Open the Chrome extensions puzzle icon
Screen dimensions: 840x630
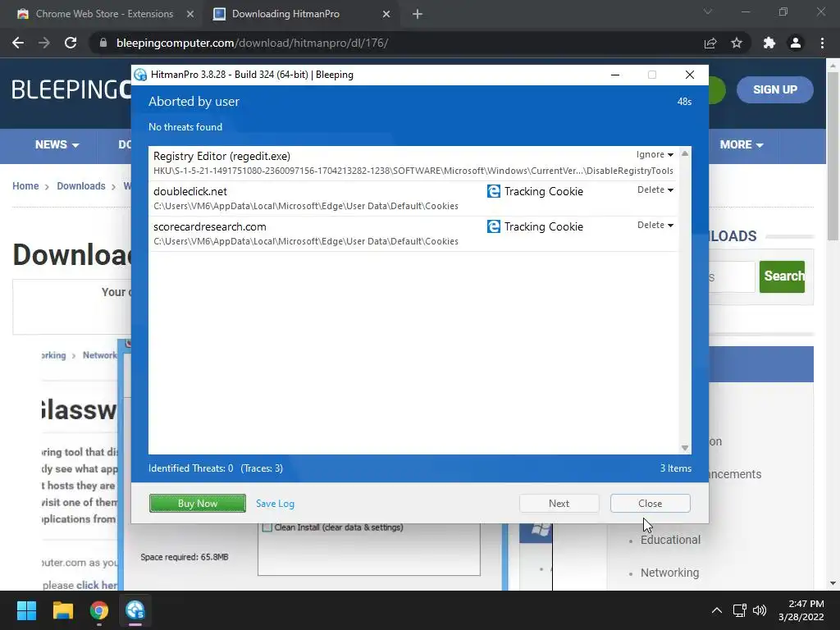coord(769,43)
